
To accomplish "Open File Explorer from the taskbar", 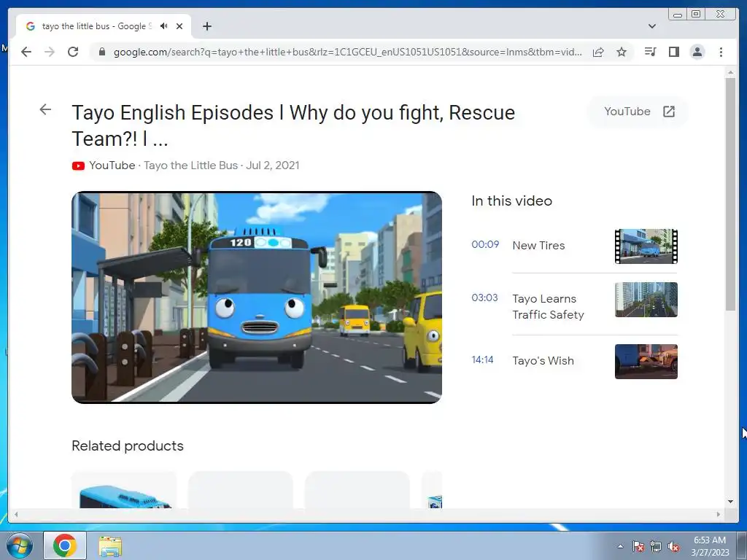I will click(x=110, y=546).
